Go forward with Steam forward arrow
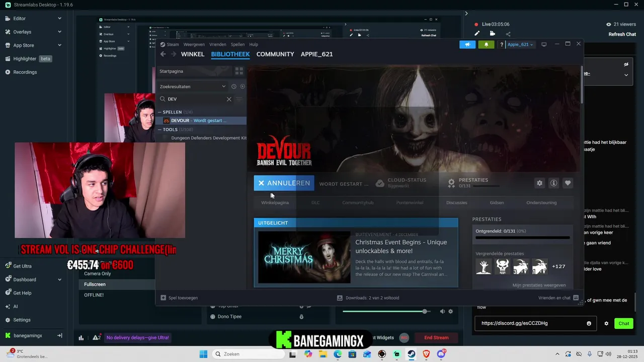 coord(174,54)
